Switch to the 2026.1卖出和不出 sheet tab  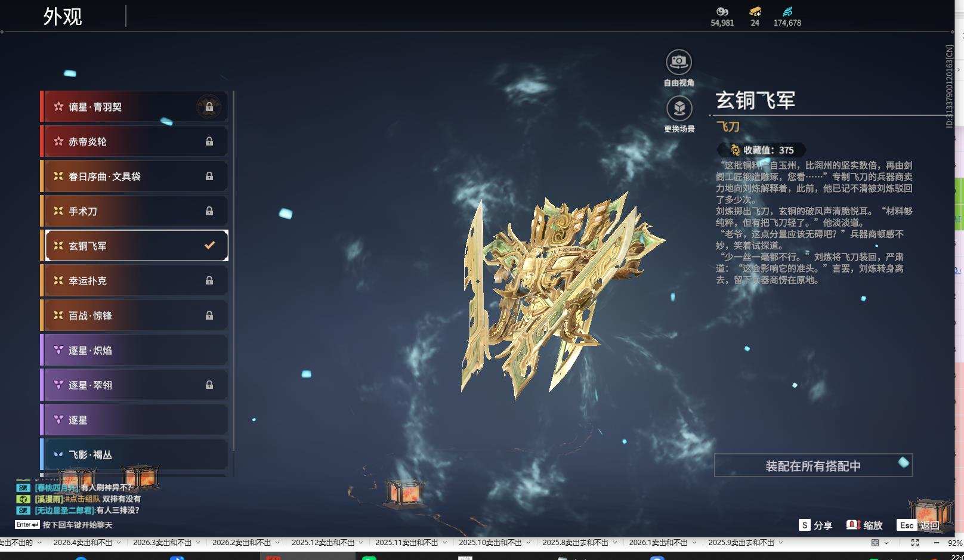pyautogui.click(x=659, y=543)
